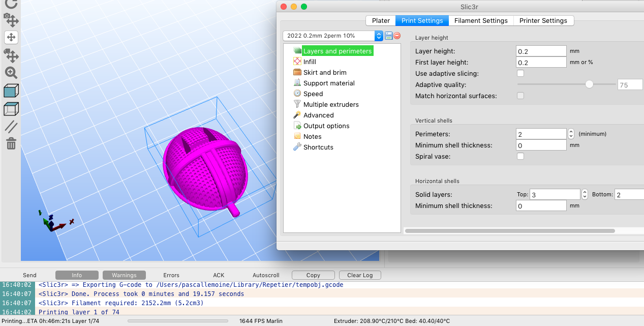
Task: Click the Perimeters stepper arrows
Action: (571, 134)
